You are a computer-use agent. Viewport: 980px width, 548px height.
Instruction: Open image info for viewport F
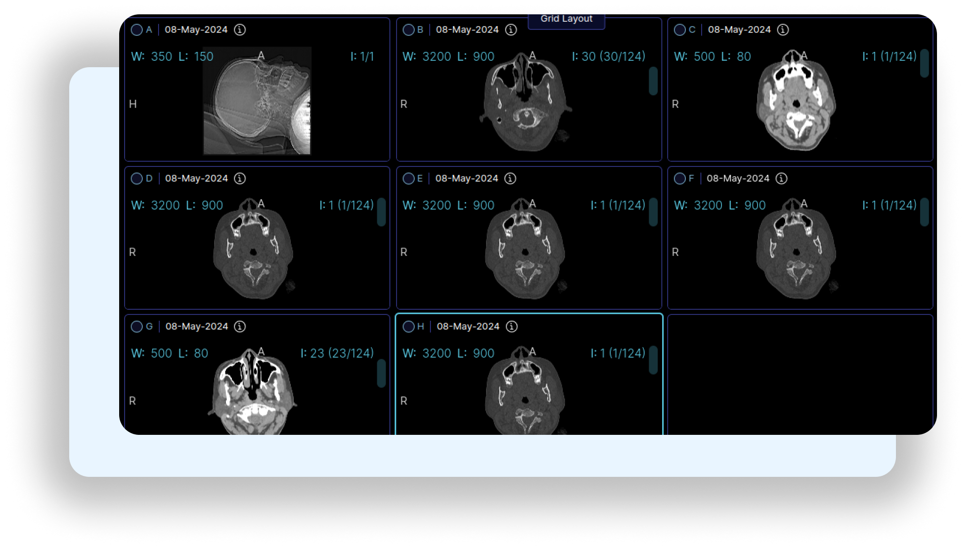[781, 178]
